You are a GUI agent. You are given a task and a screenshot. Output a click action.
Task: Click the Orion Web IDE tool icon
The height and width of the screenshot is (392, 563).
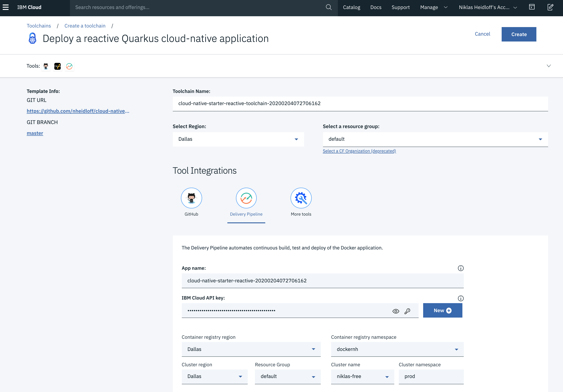[x=57, y=66]
